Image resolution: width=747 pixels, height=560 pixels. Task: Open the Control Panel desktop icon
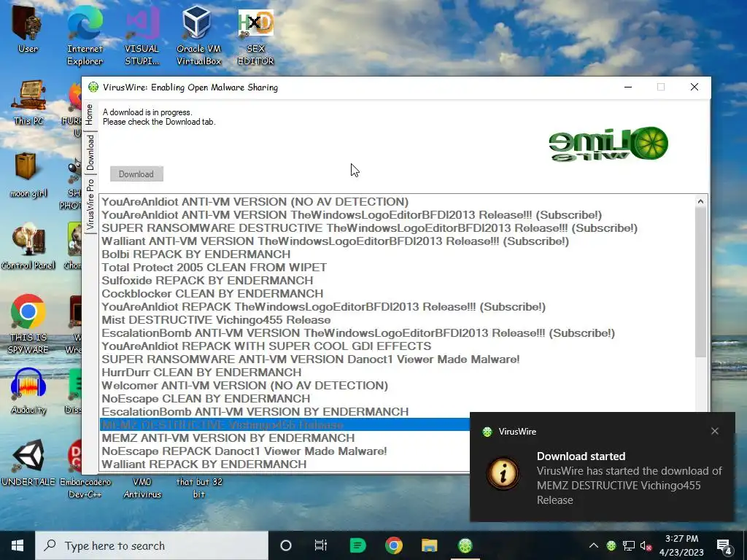(28, 246)
